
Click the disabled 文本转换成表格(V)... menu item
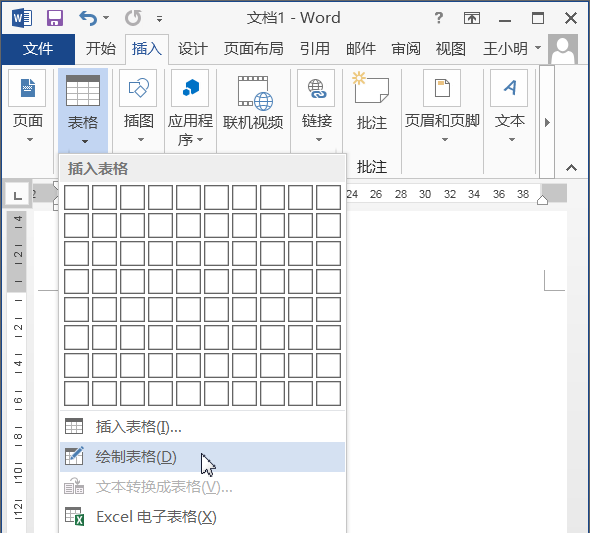[x=202, y=487]
